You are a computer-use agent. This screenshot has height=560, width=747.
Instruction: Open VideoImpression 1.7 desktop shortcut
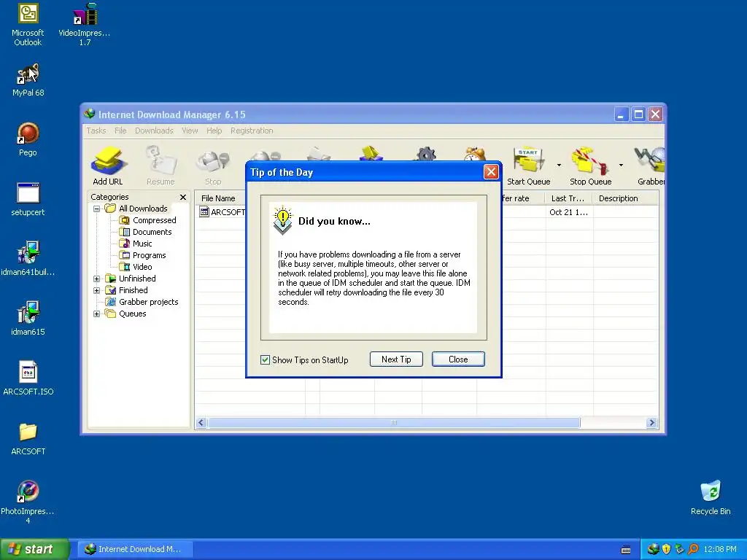(85, 24)
